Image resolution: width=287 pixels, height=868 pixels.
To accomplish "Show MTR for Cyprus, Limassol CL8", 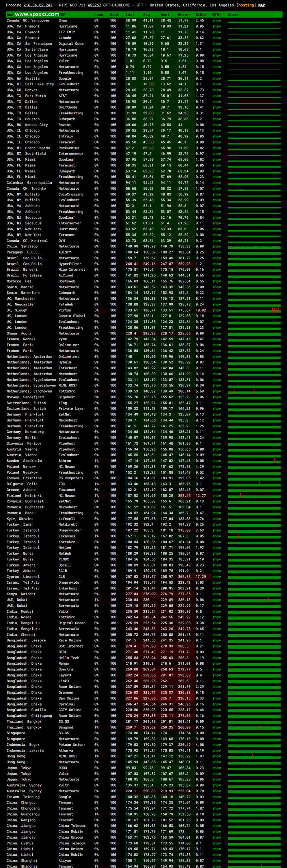I will click(x=216, y=577).
